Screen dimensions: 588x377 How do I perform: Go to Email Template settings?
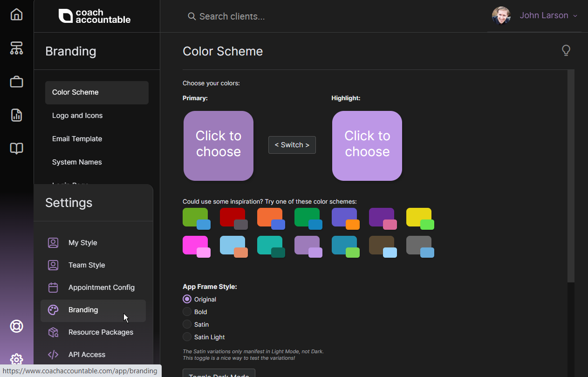click(77, 139)
